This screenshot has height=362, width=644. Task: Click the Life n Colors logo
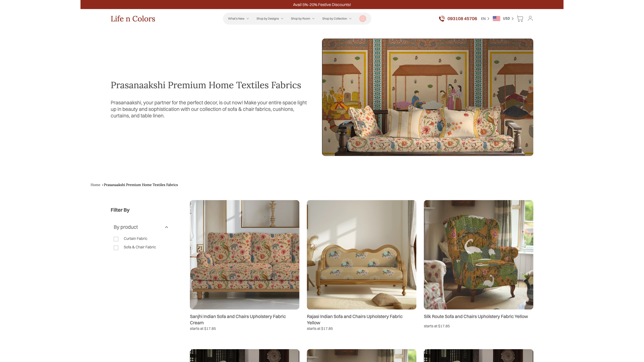(133, 18)
